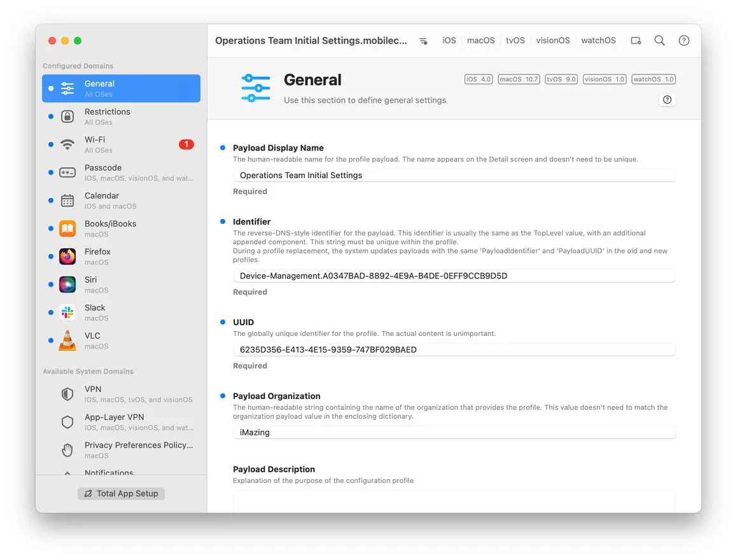Switch to the macOS tab
737x560 pixels.
pos(481,40)
